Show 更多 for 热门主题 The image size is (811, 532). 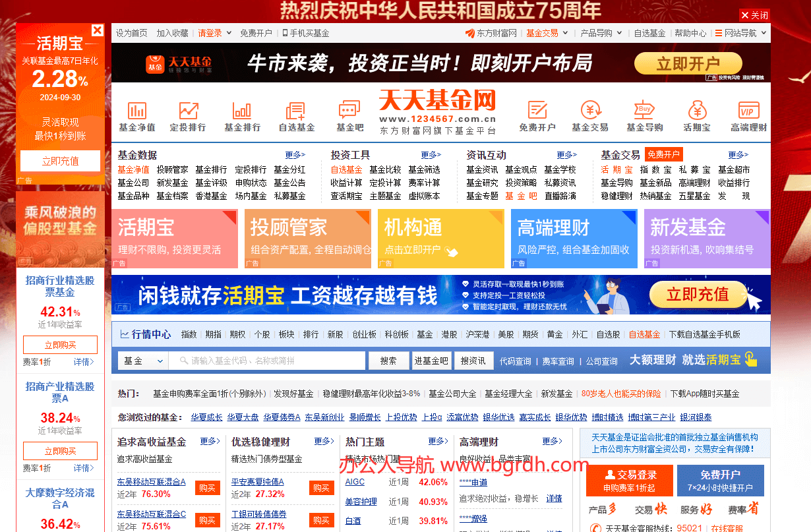point(438,441)
